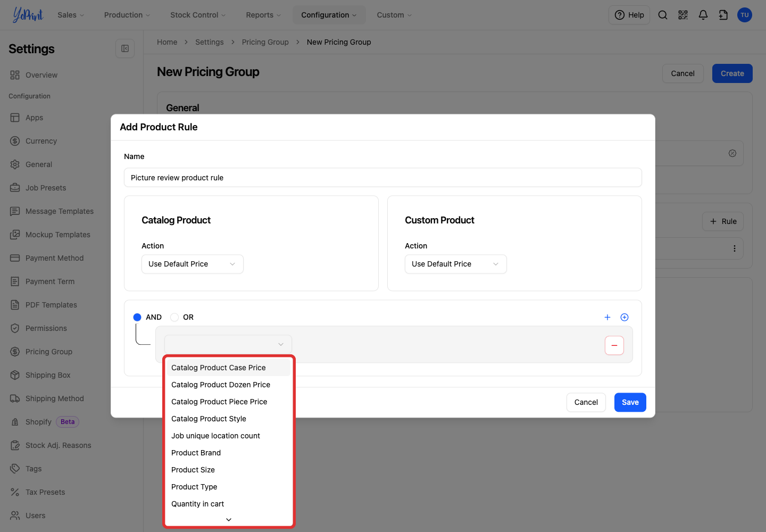This screenshot has width=766, height=532.
Task: Add a condition with the plus icon
Action: 607,317
